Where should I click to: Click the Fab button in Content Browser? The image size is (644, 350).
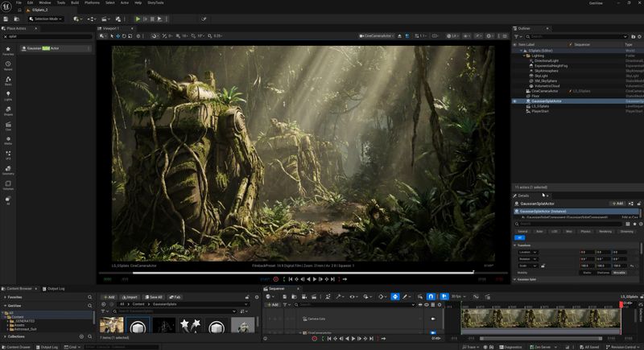click(175, 297)
